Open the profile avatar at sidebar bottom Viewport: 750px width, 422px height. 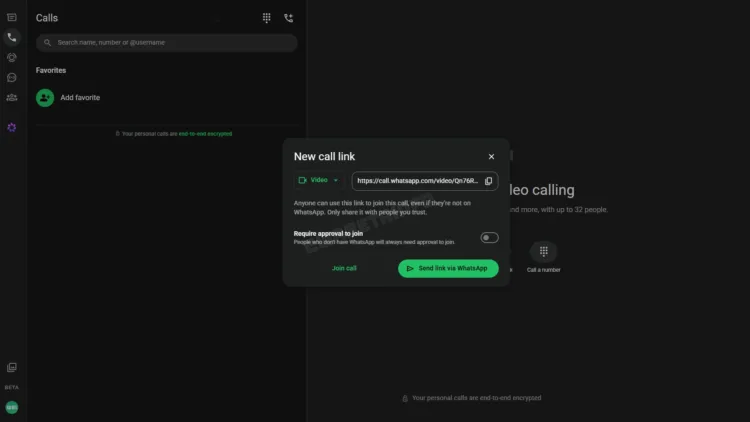(x=11, y=407)
